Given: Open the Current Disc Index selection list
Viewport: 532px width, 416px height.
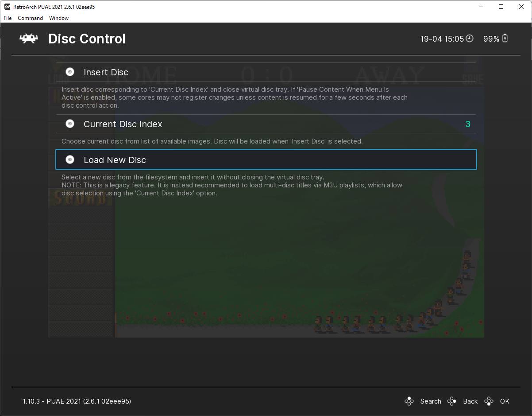Looking at the screenshot, I should (123, 124).
